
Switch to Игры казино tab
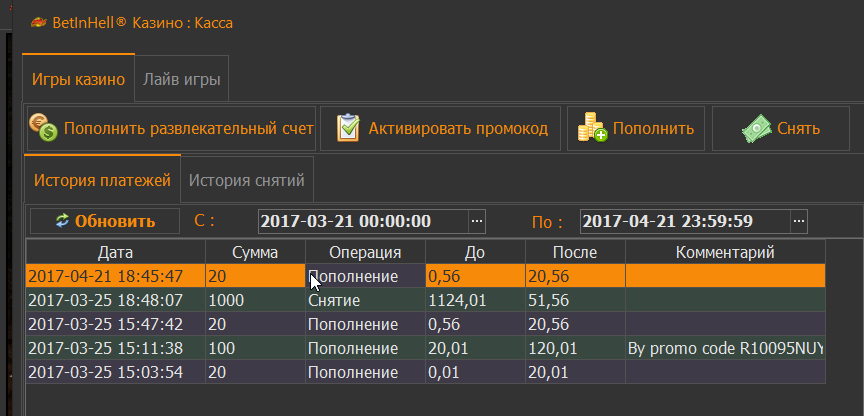coord(79,78)
